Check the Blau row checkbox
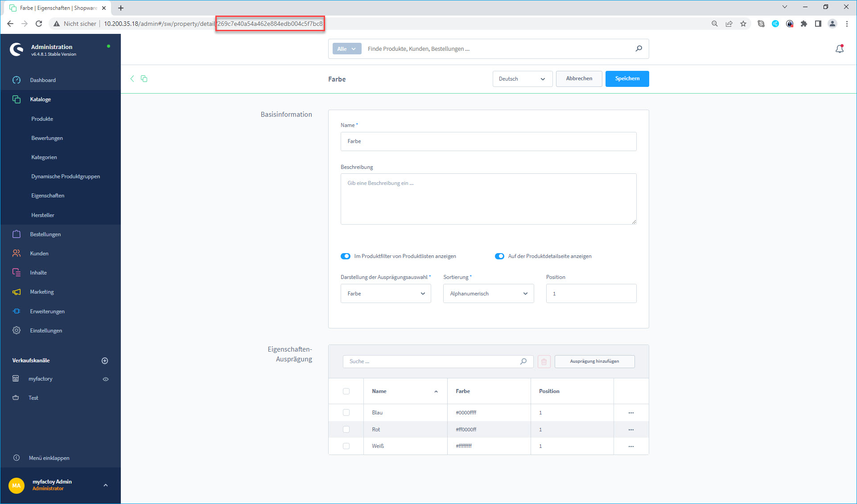Viewport: 857px width, 504px height. click(346, 413)
